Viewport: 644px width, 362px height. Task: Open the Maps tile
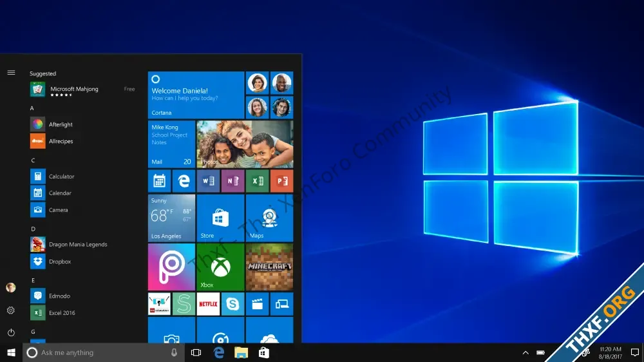[269, 218]
